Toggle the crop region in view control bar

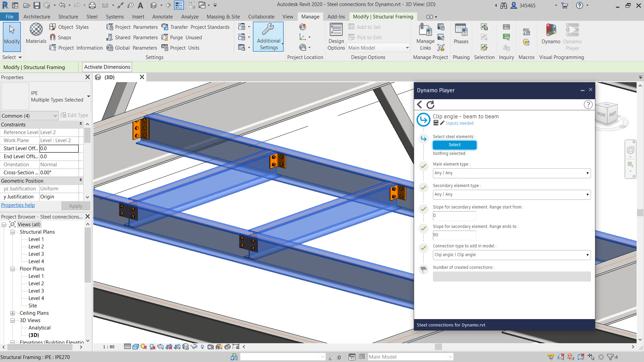tap(169, 347)
